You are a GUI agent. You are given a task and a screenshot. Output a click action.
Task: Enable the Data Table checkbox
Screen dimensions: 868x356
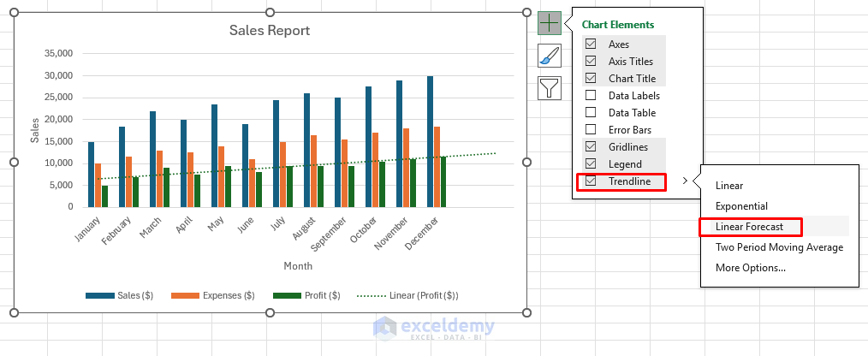pyautogui.click(x=591, y=112)
